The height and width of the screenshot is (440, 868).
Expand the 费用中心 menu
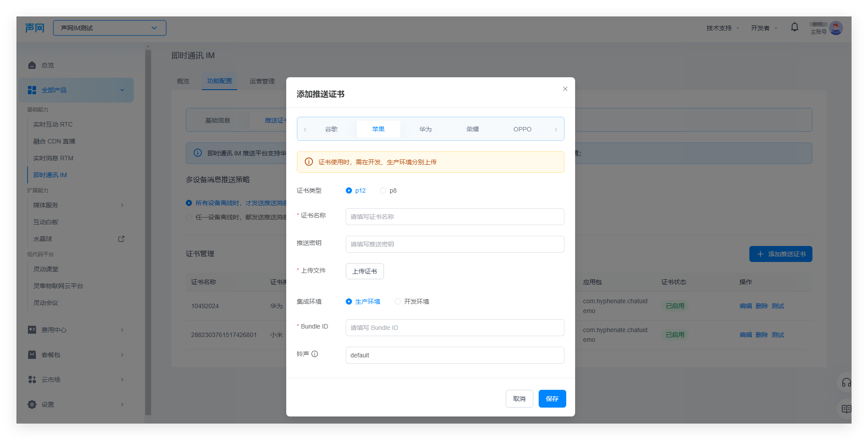point(122,330)
